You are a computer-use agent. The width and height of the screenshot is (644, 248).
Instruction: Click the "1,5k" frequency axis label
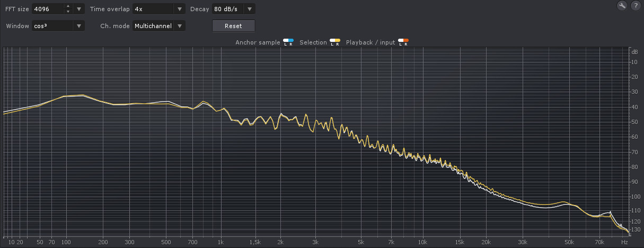[255, 242]
